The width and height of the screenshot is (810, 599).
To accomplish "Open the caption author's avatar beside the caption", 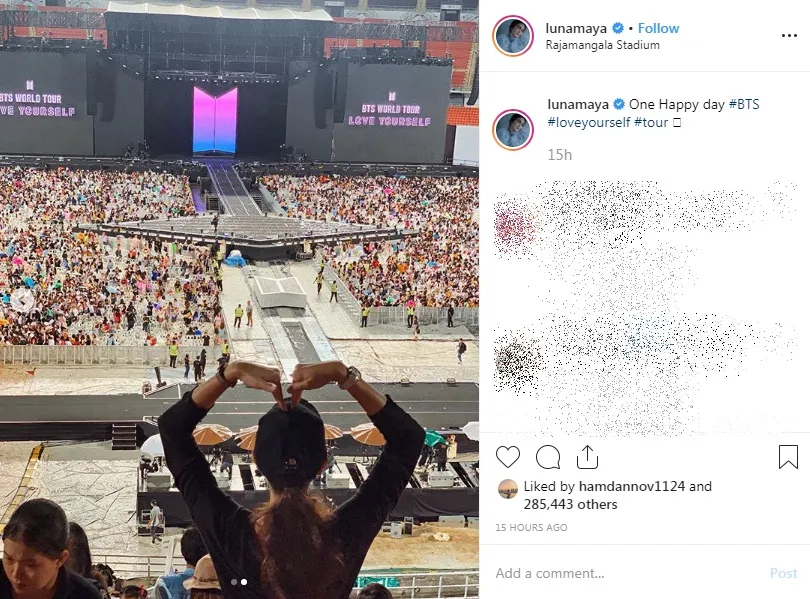I will point(513,130).
